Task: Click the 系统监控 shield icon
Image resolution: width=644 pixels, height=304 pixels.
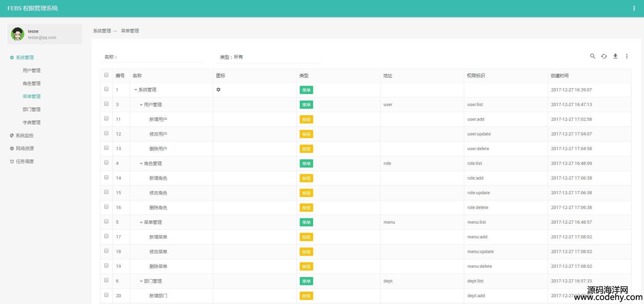Action: [x=12, y=135]
